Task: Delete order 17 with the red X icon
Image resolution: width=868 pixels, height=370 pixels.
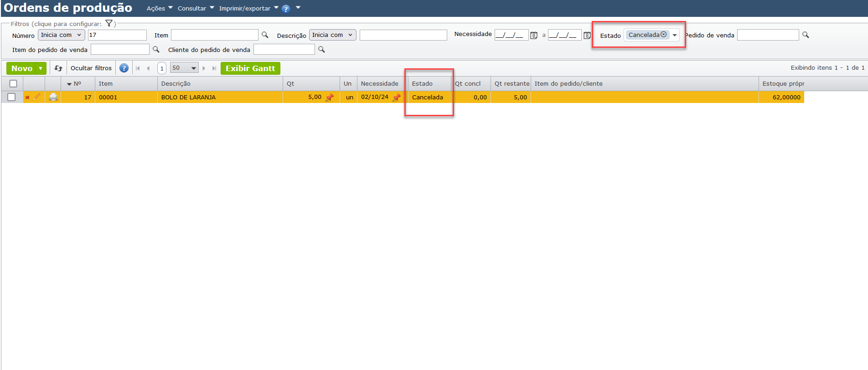Action: click(27, 98)
